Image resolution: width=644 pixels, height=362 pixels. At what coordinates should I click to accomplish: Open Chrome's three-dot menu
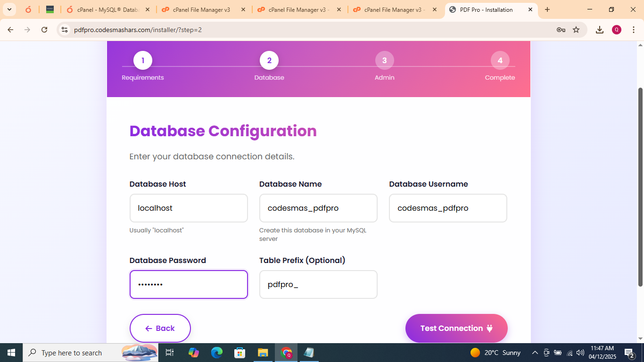634,29
